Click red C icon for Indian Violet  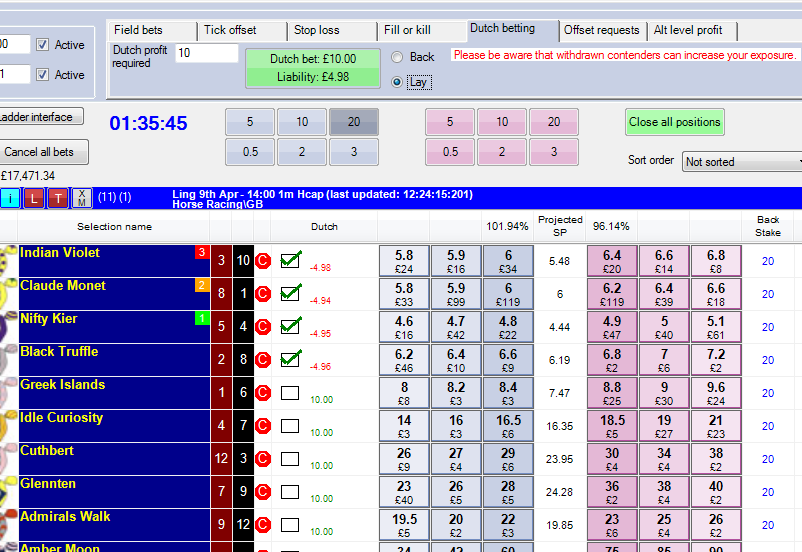[263, 260]
